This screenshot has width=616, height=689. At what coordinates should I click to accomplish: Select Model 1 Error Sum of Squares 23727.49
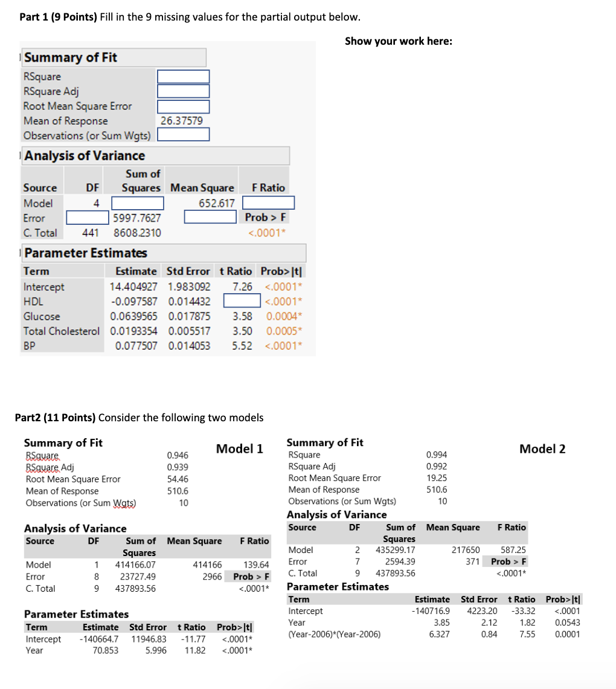click(138, 577)
